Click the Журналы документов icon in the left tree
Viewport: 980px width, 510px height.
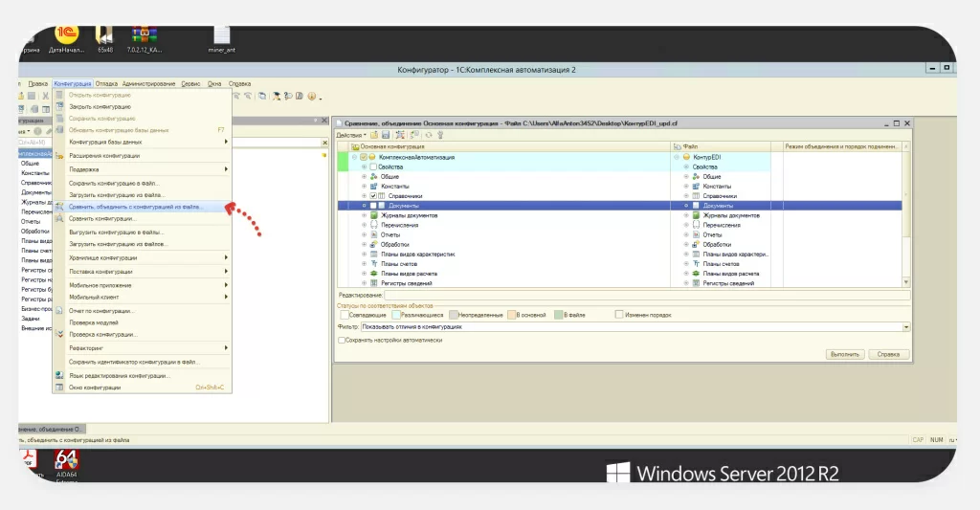pyautogui.click(x=373, y=215)
